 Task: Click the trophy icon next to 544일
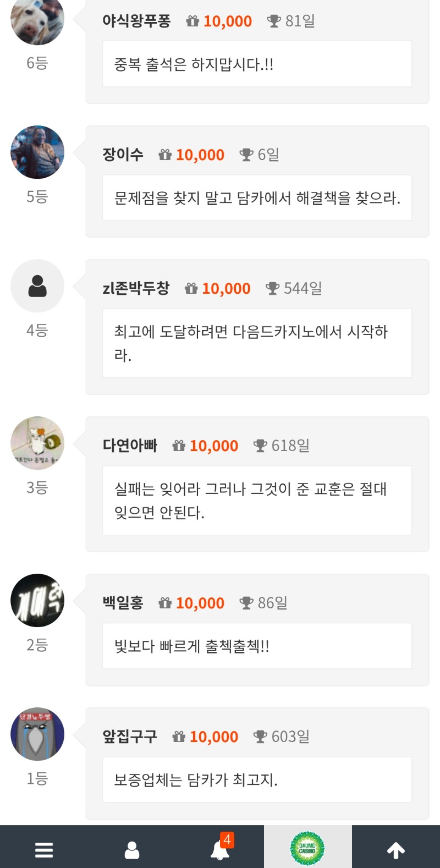coord(272,288)
